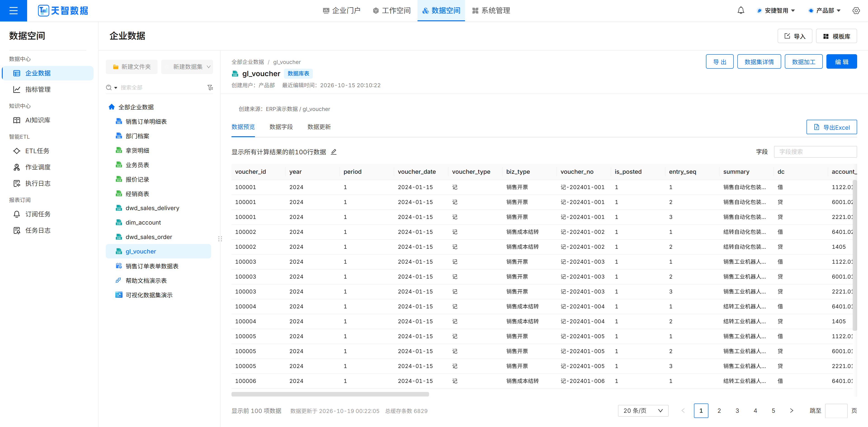Click the 数据加工 button

[x=803, y=62]
